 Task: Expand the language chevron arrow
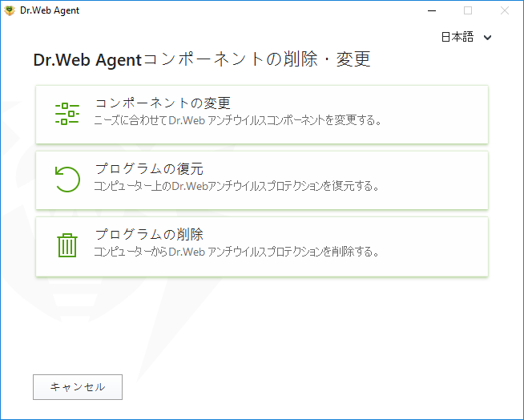pos(487,38)
